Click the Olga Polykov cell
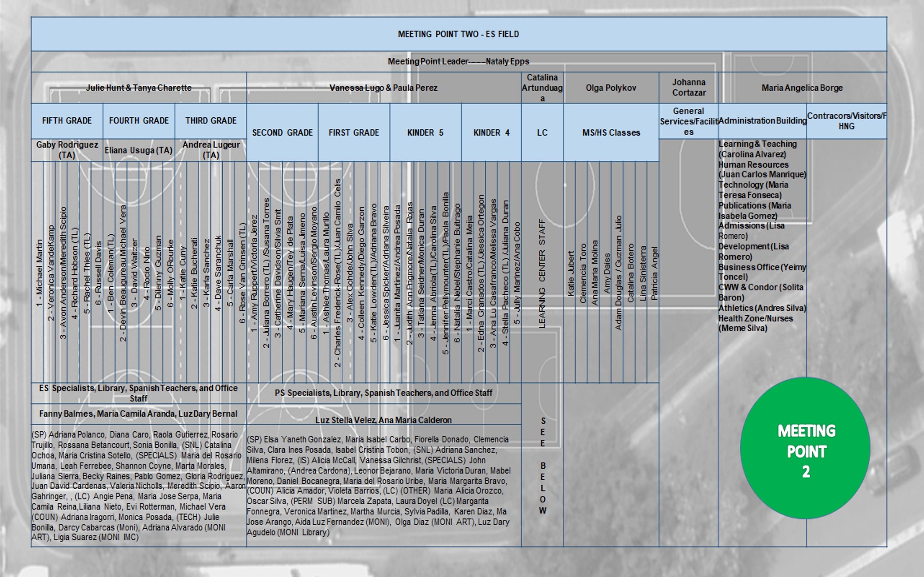Viewport: 924px width, 577px height. [x=611, y=88]
